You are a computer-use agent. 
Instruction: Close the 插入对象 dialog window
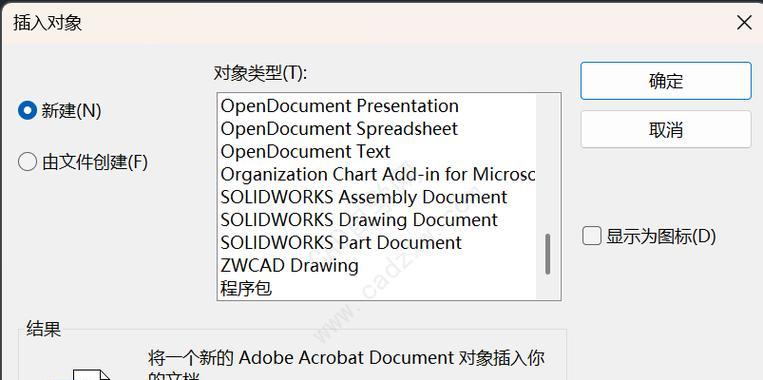click(x=745, y=22)
